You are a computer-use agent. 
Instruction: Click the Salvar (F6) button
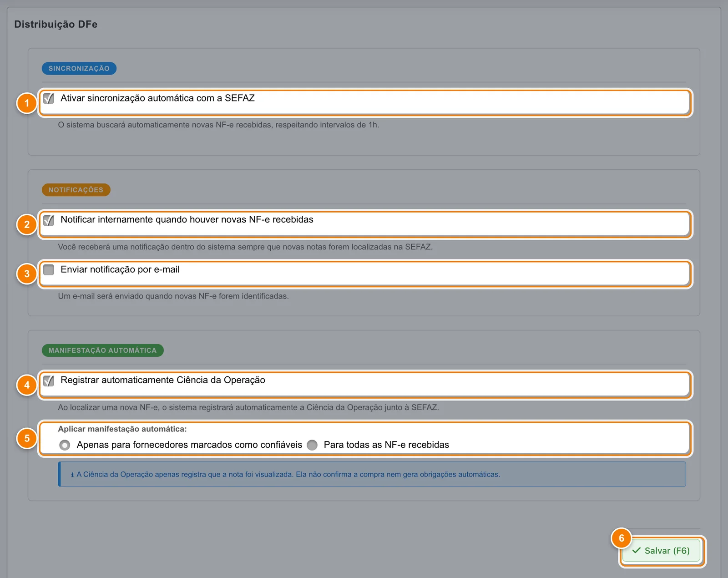661,551
